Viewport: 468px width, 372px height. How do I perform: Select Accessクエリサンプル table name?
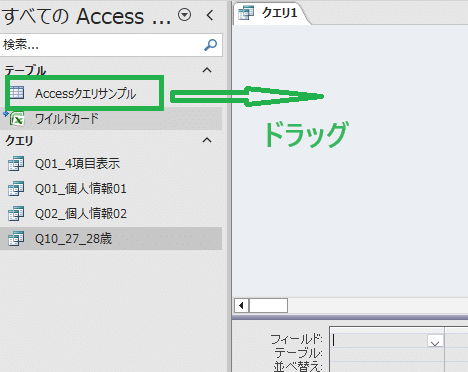pos(86,94)
